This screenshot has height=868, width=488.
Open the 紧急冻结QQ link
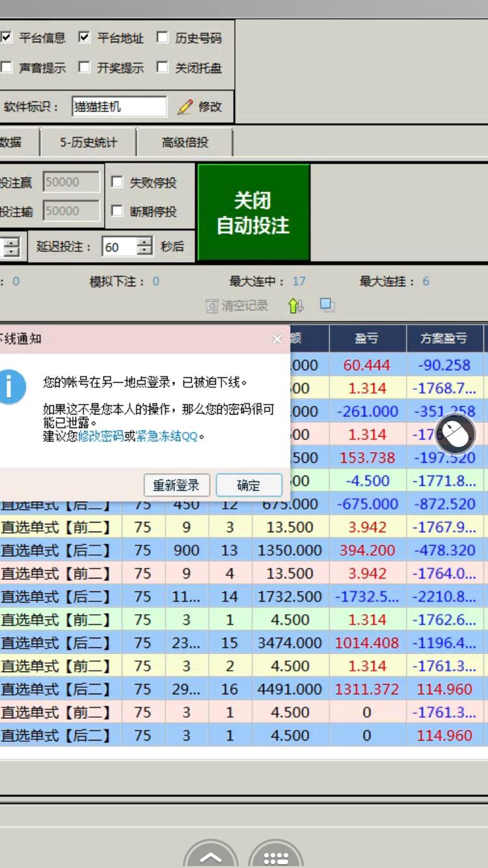tap(167, 436)
